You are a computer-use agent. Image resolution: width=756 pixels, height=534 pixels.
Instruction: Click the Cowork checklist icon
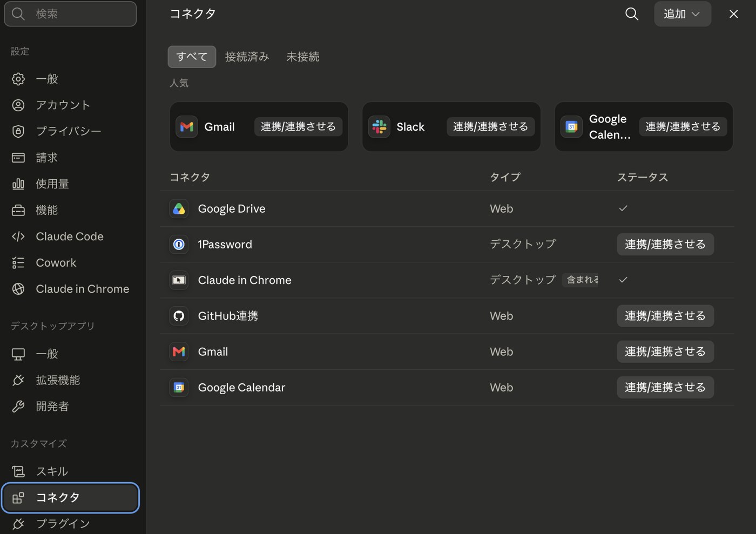(18, 263)
